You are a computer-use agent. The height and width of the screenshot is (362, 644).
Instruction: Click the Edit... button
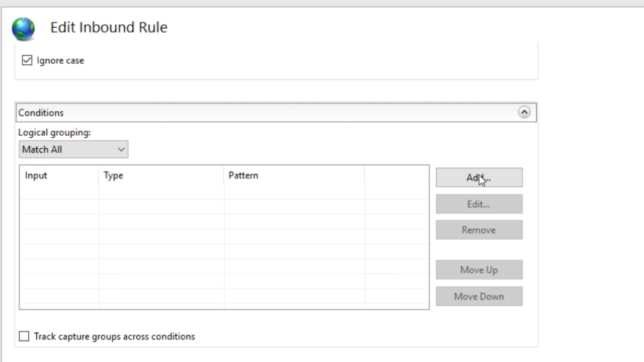(478, 204)
